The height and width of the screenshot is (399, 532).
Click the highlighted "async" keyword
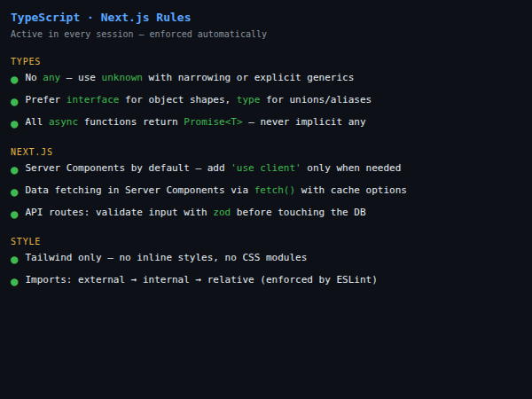click(x=63, y=122)
